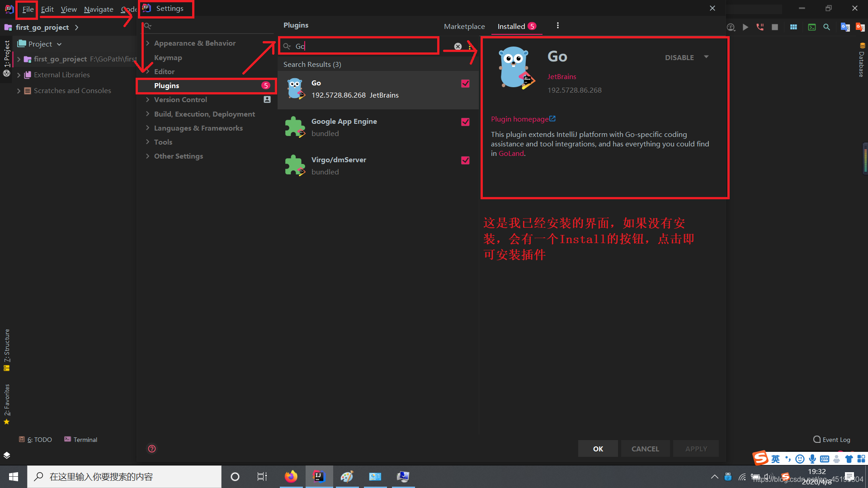Switch to the Marketplace tab
Viewport: 868px width, 488px height.
(x=464, y=27)
